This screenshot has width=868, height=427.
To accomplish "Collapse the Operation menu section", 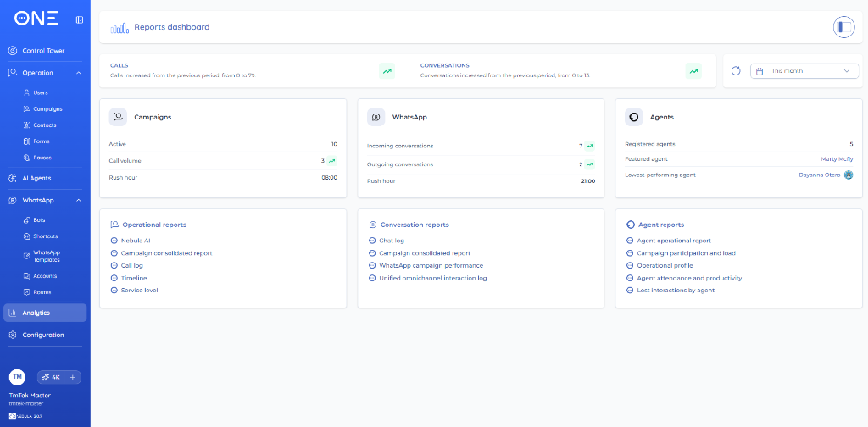I will click(x=78, y=73).
